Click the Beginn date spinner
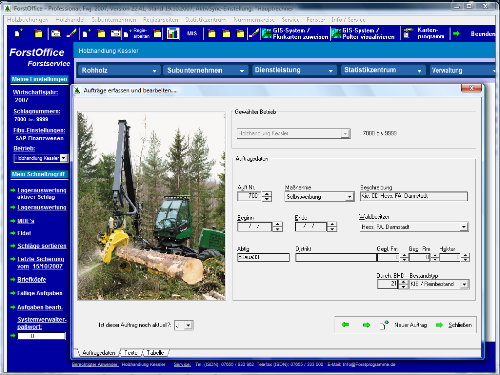This screenshot has height=375, width=500. (277, 227)
